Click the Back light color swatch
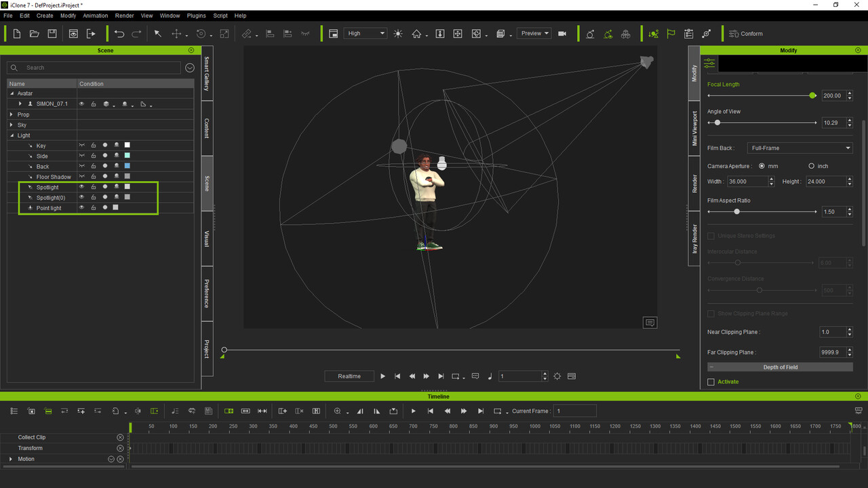 pyautogui.click(x=127, y=166)
